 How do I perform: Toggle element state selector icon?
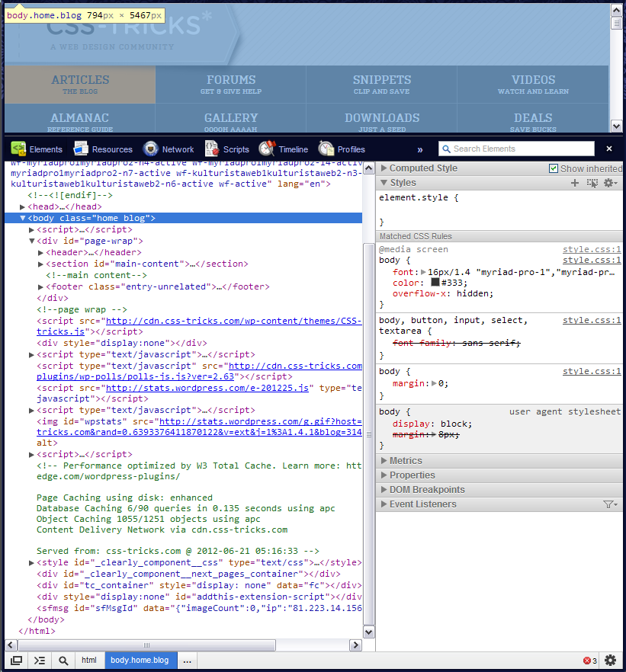tap(592, 183)
